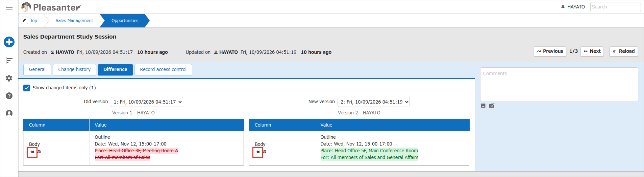Click 'Place: Head Office 5F, Main Conference Room'
644x177 pixels.
(x=369, y=151)
